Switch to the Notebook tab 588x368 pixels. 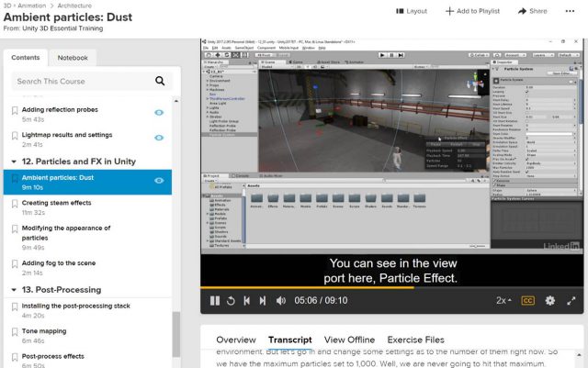[x=73, y=58]
